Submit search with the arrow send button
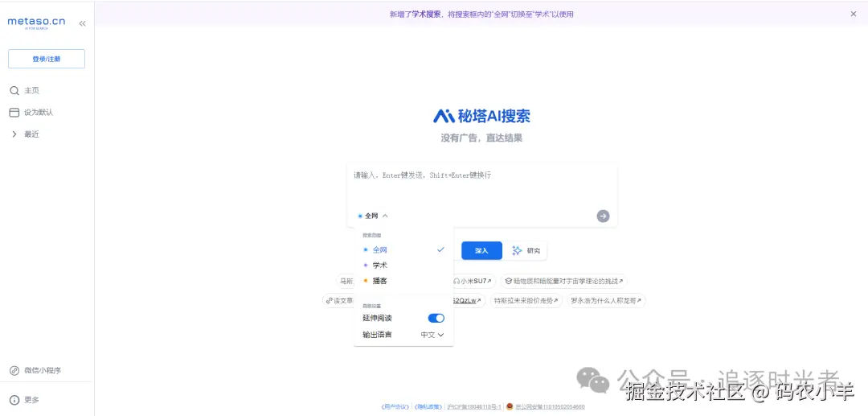 [x=603, y=216]
